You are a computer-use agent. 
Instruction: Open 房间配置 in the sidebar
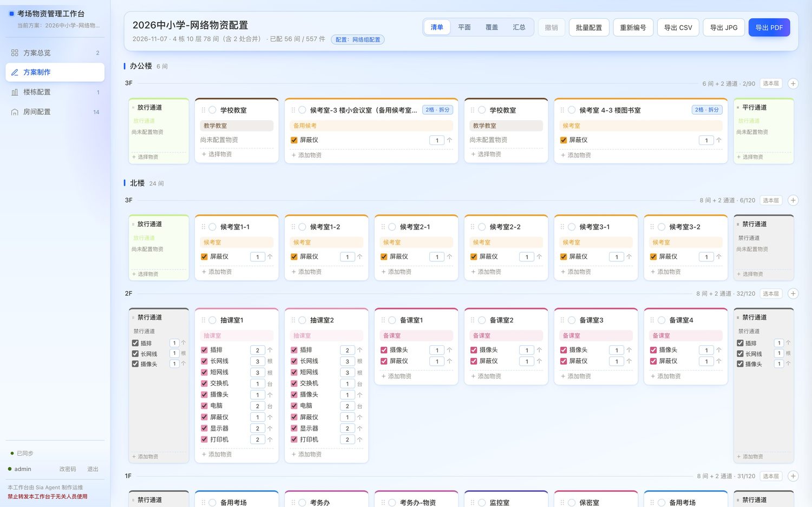coord(55,112)
